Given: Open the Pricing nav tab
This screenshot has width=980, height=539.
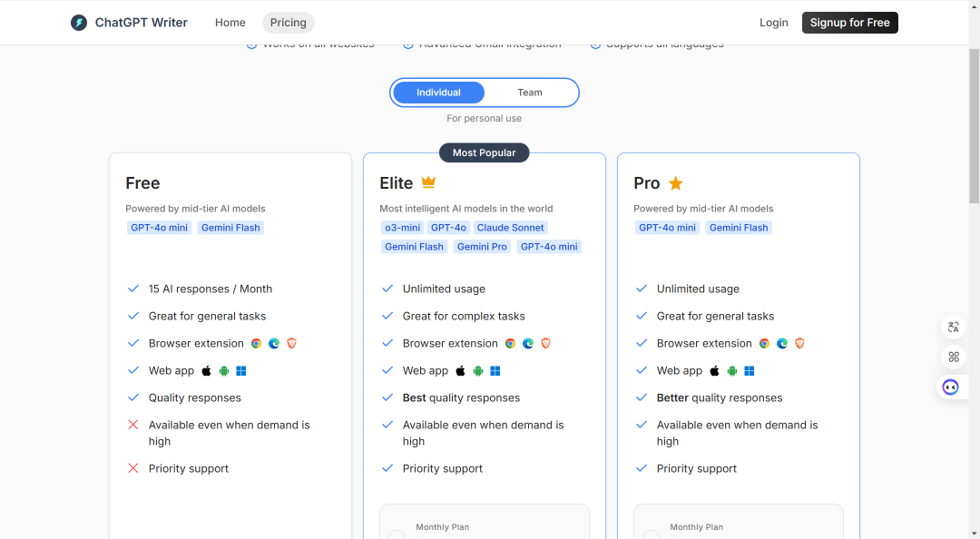Looking at the screenshot, I should coord(289,23).
